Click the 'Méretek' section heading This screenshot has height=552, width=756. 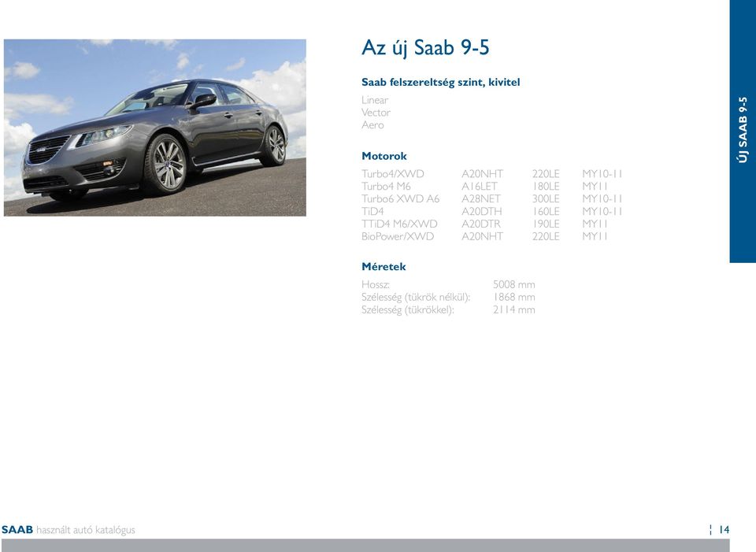[x=384, y=267]
